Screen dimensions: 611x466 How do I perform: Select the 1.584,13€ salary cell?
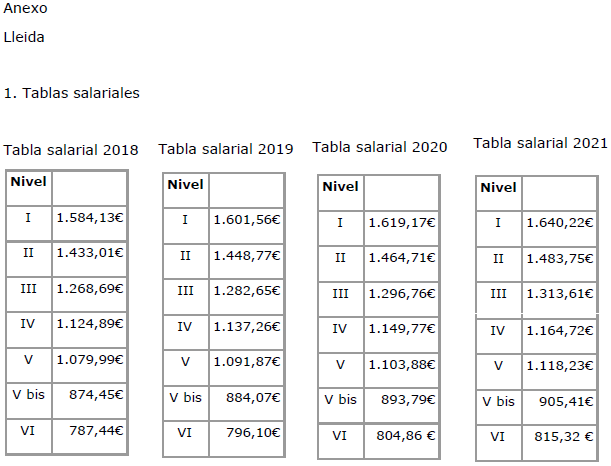pyautogui.click(x=89, y=217)
